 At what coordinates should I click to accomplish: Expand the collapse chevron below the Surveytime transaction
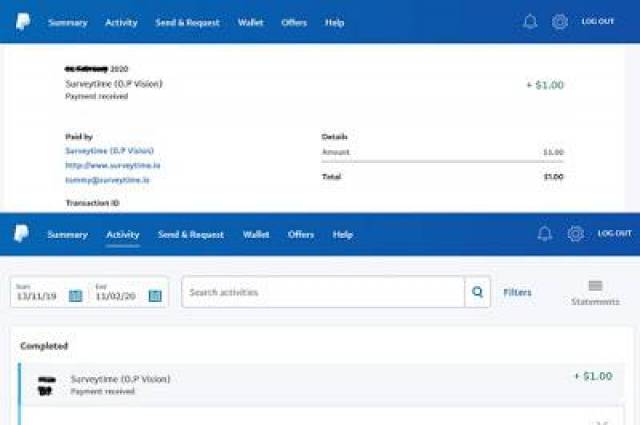(601, 420)
